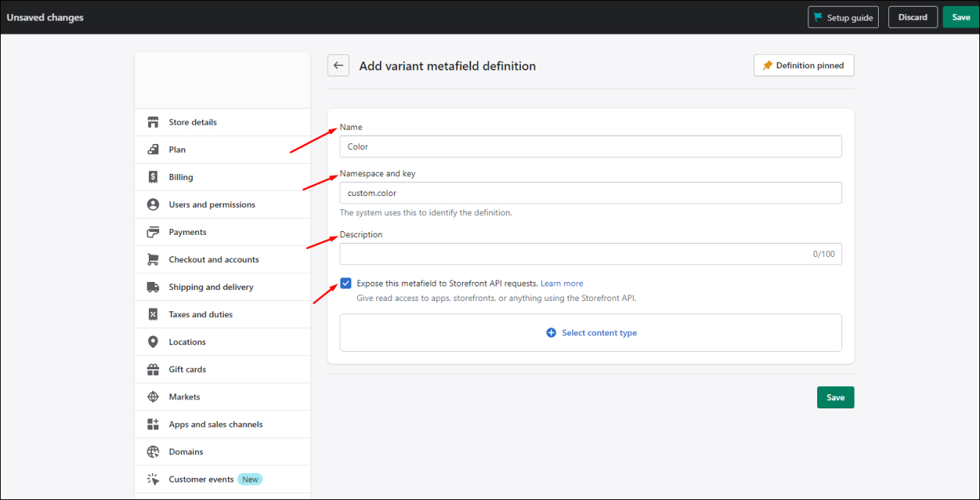Image resolution: width=980 pixels, height=500 pixels.
Task: Open the Gift cards settings page
Action: click(223, 369)
